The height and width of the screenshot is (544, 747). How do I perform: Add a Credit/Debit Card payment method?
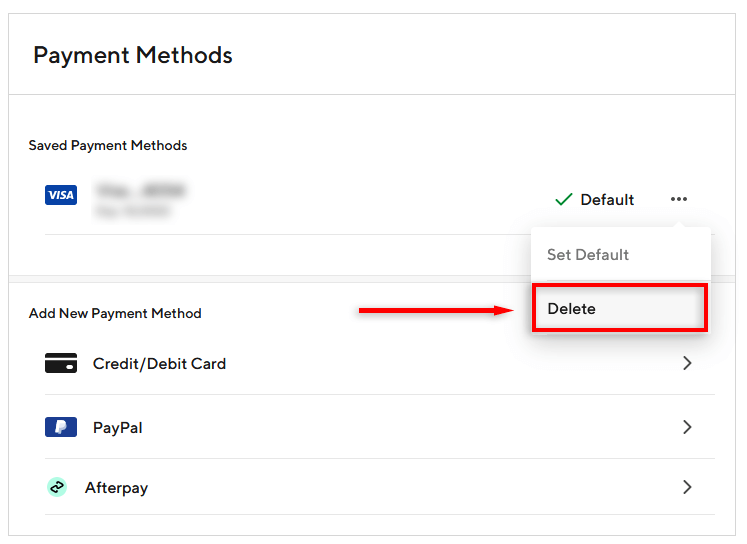tap(159, 363)
